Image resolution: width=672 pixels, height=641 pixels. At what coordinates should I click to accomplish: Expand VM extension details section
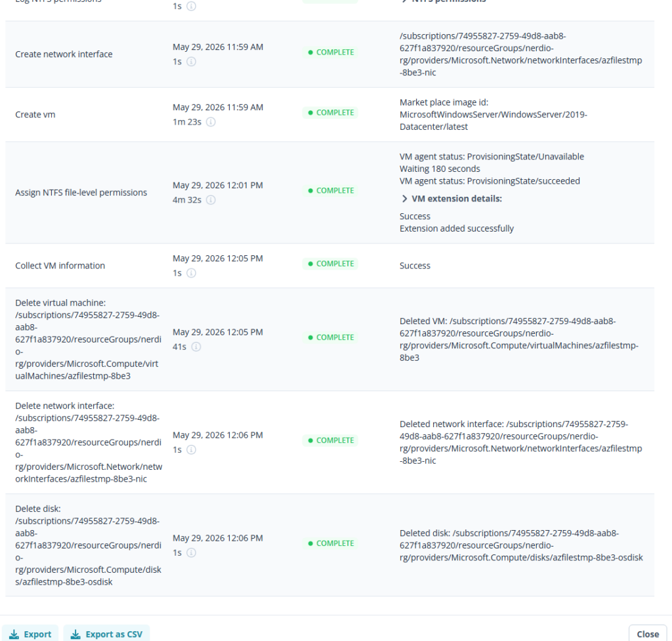(451, 199)
